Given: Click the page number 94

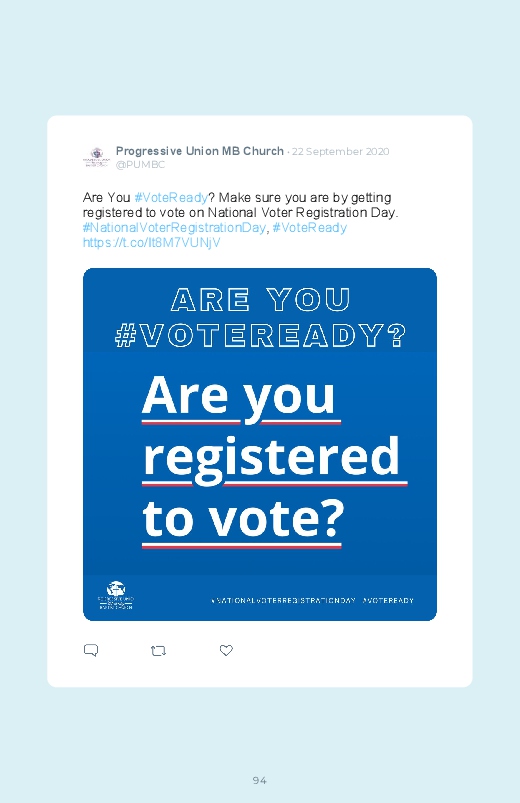Looking at the screenshot, I should point(260,780).
